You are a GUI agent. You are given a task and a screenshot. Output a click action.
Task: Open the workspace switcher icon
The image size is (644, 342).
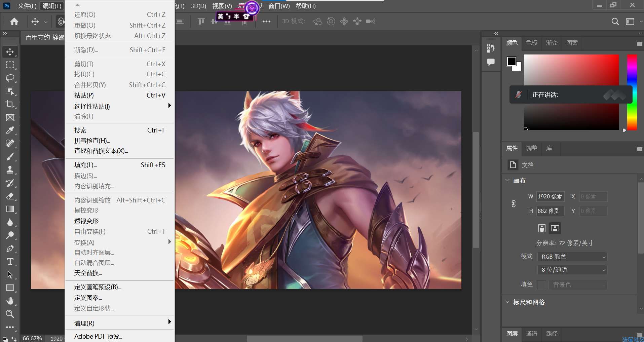[630, 22]
